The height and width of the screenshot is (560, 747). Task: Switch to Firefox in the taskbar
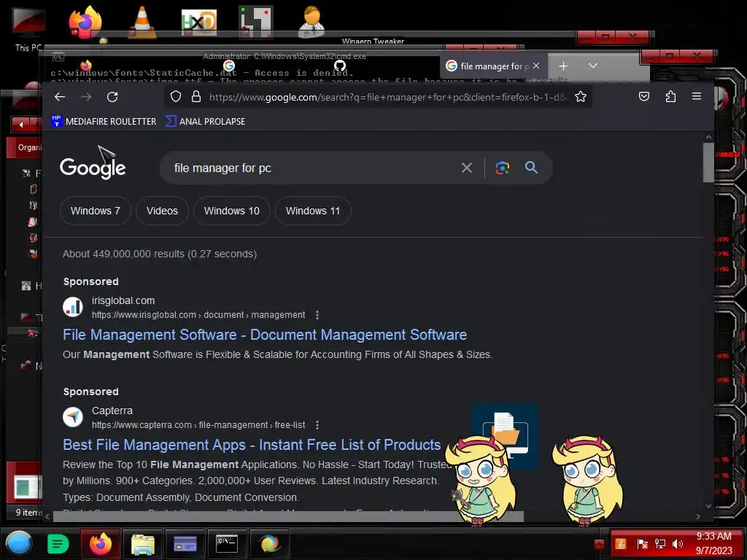(101, 543)
